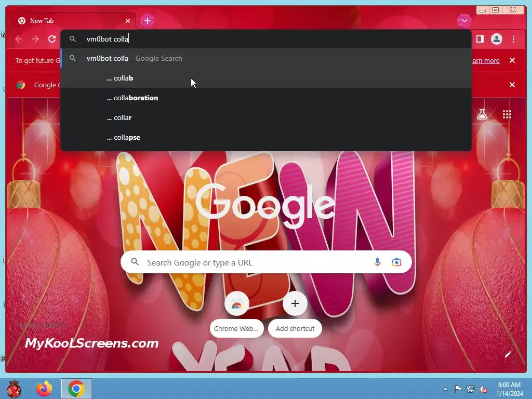Open a new tab with plus button
Viewport: 532px width, 399px height.
pos(147,21)
